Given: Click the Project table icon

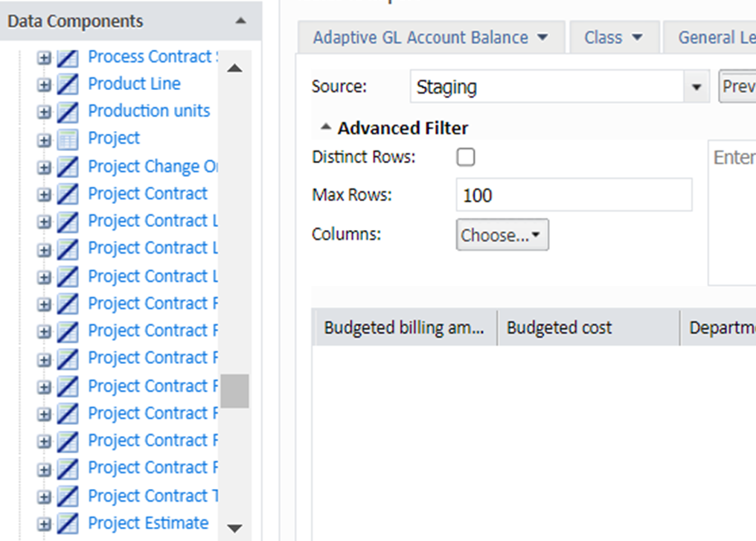Looking at the screenshot, I should [x=68, y=139].
